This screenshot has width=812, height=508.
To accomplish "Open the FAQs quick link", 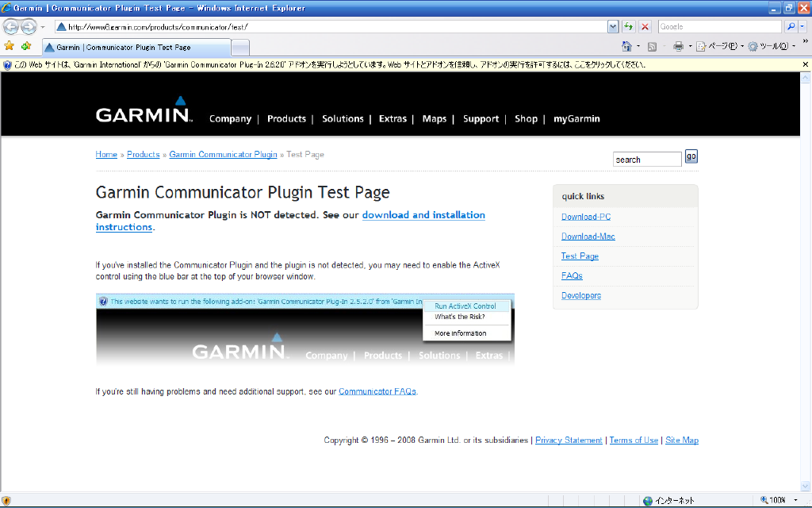I will pos(572,275).
